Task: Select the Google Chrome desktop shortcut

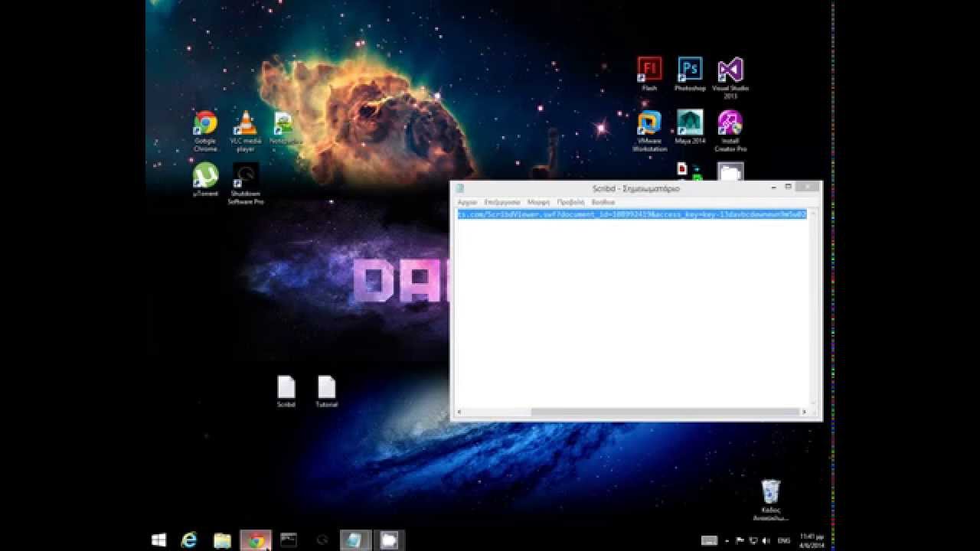Action: 205,124
